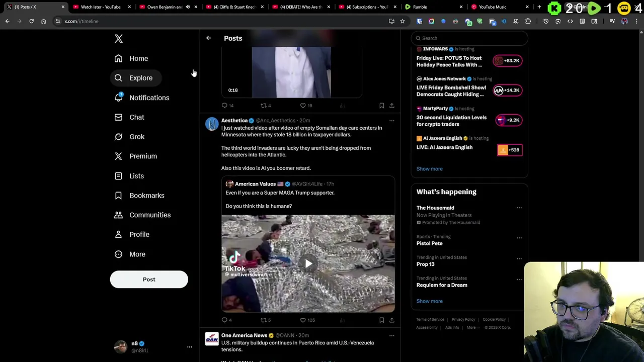Share the top video post

point(392,106)
